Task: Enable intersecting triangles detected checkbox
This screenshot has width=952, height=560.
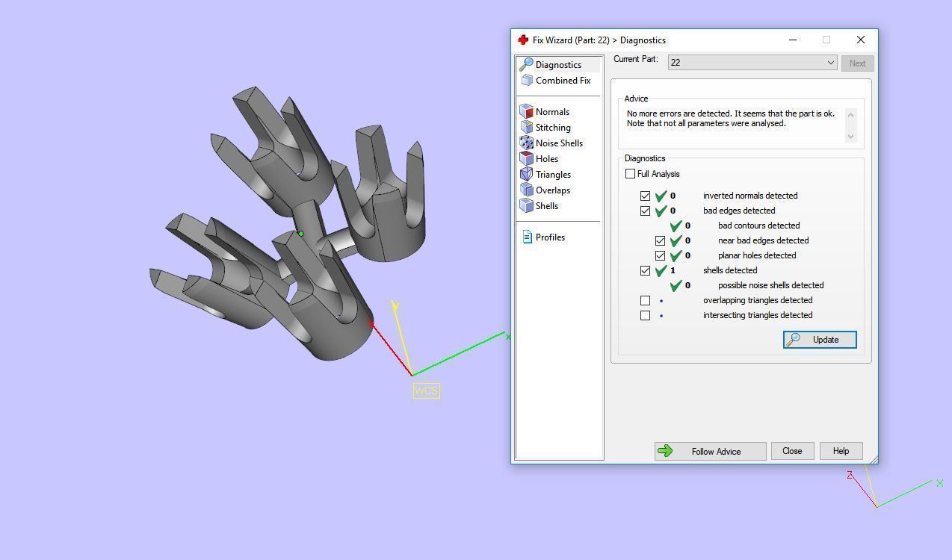Action: coord(645,315)
